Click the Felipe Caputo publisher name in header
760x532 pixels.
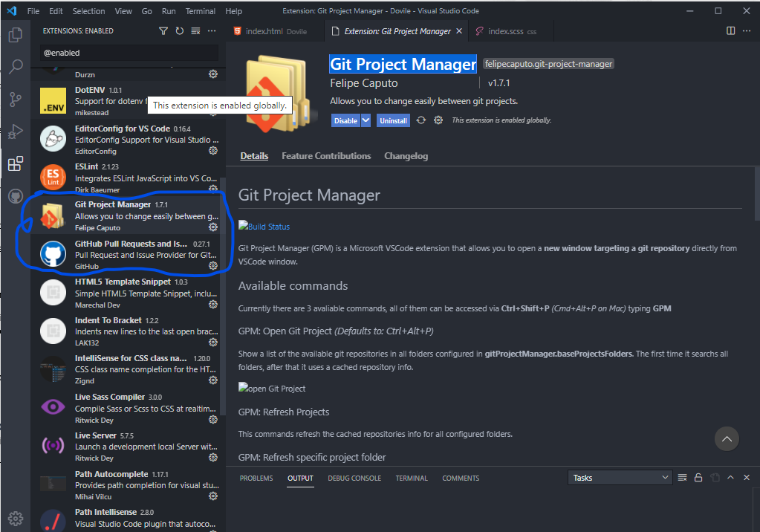coord(363,83)
